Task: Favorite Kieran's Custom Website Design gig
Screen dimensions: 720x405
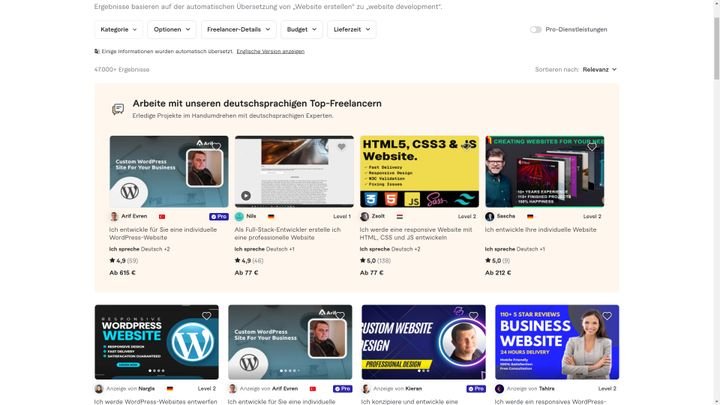Action: click(473, 316)
